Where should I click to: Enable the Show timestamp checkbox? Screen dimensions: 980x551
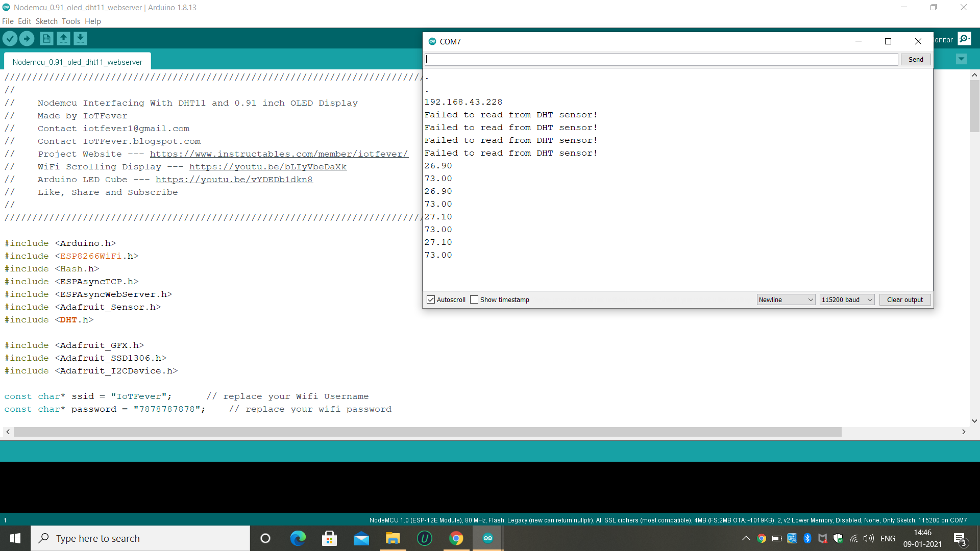pyautogui.click(x=474, y=299)
